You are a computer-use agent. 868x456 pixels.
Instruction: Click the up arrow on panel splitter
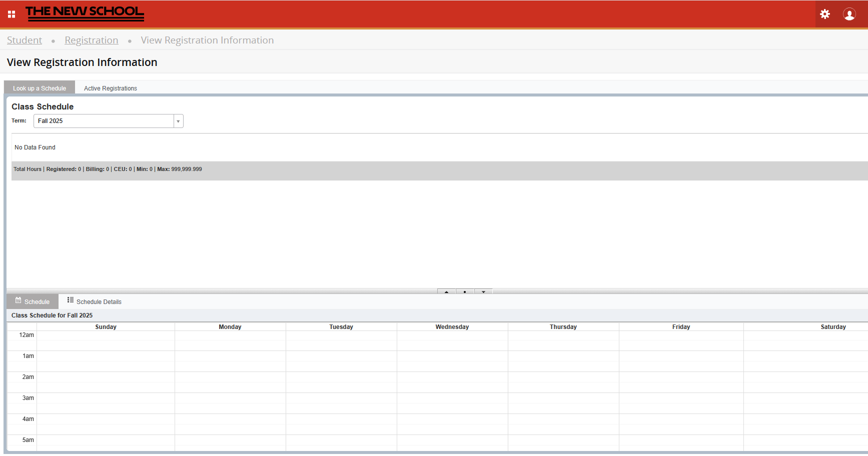(446, 291)
